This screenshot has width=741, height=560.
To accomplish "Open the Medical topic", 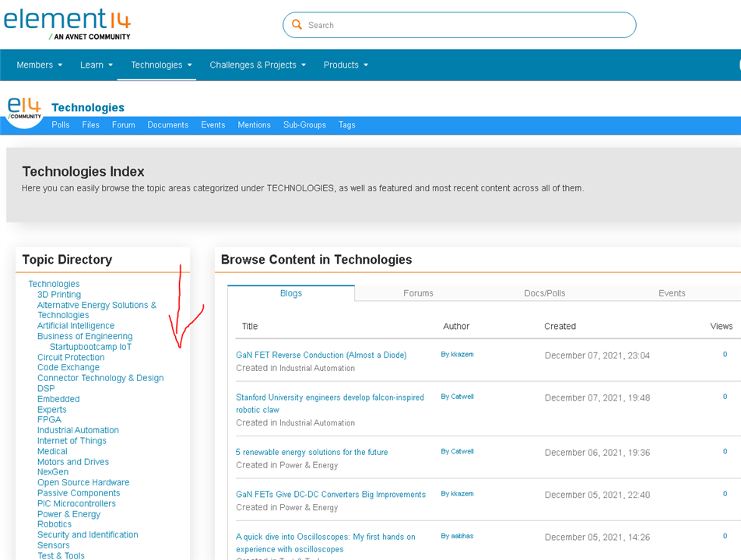I will click(52, 451).
